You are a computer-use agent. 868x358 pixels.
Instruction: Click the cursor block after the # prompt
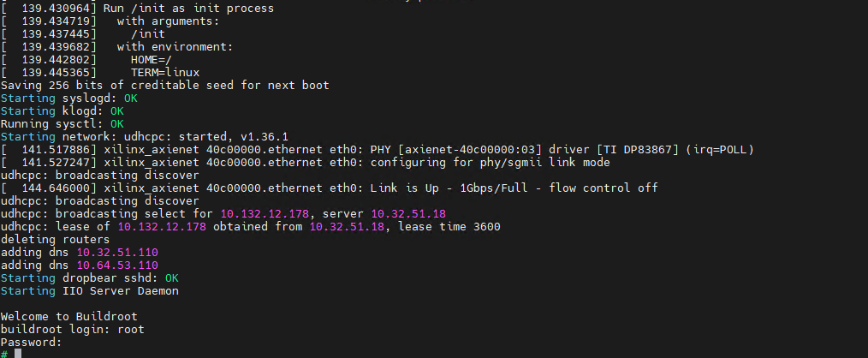[x=18, y=354]
